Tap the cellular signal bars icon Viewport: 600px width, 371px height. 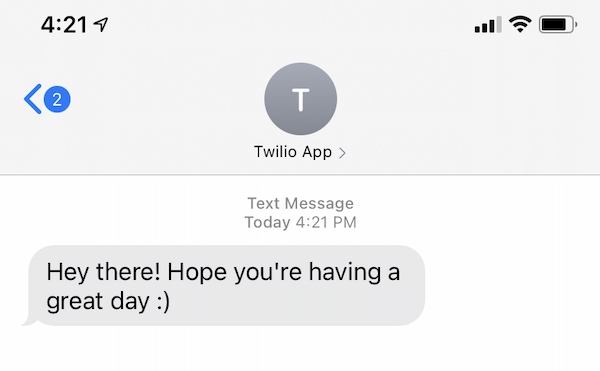click(488, 25)
